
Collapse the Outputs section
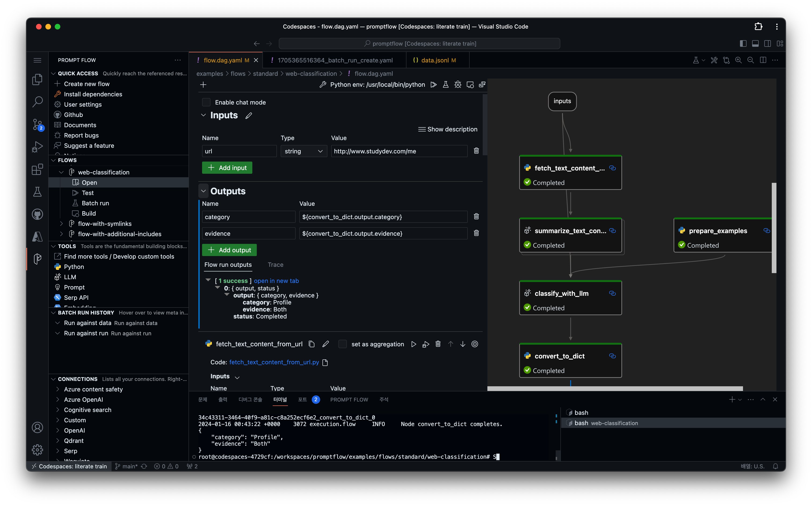[x=203, y=191]
